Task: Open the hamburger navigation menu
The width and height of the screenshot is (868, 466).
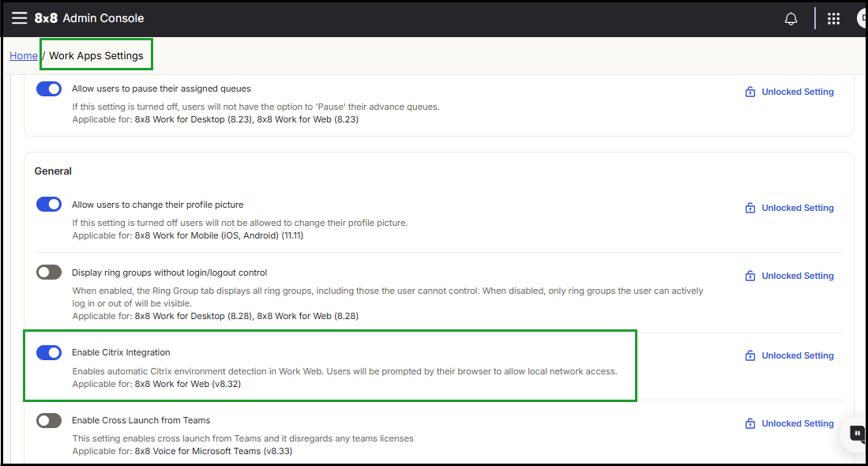Action: tap(19, 18)
